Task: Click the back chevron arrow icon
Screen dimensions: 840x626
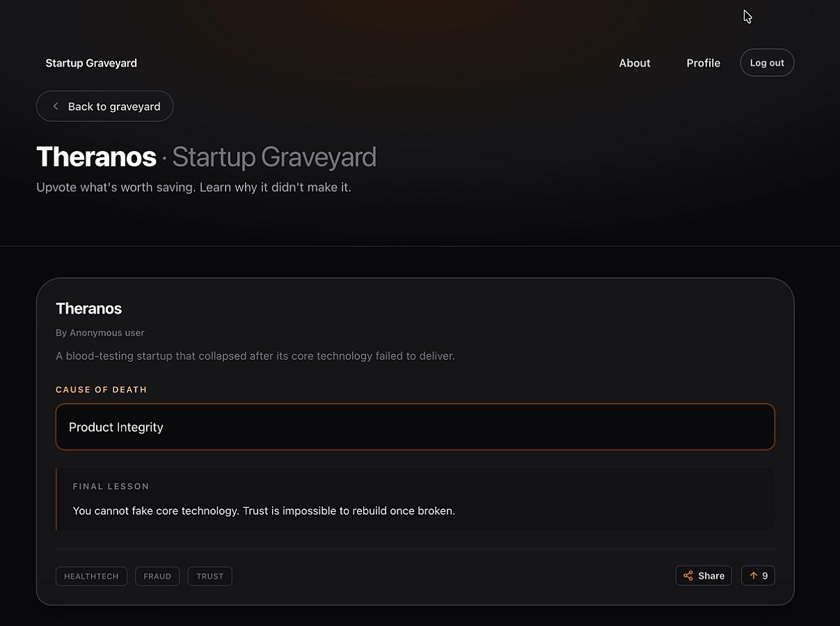Action: 56,106
